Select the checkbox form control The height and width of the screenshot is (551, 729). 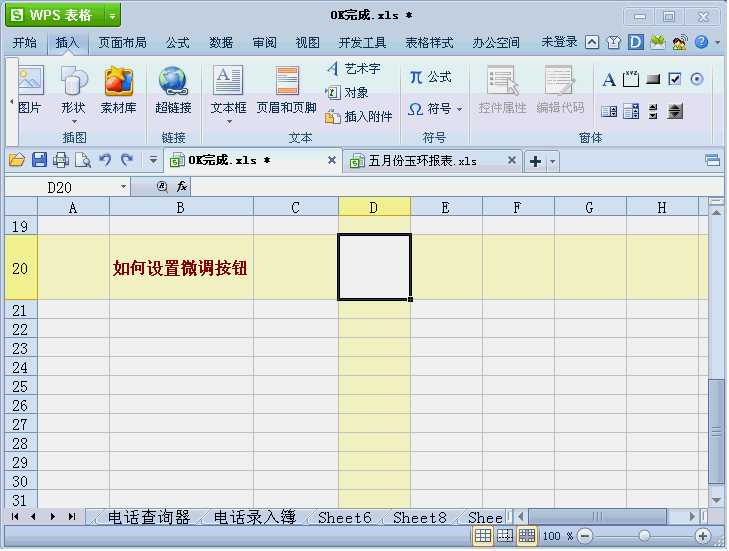(x=675, y=79)
